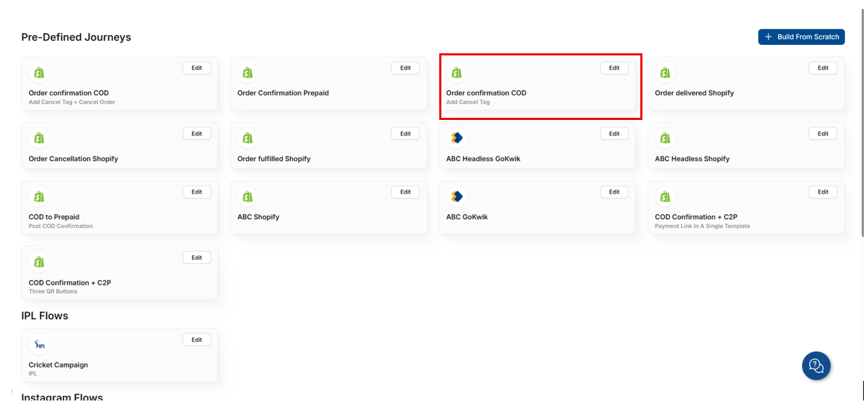
Task: Click 'Three QR Buttons' subtitle
Action: tap(53, 291)
